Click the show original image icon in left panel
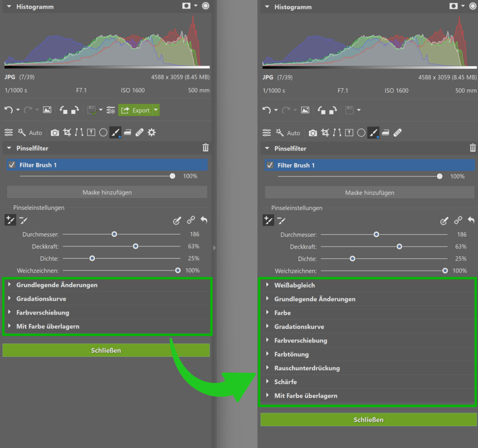Viewport: 478px width, 448px height. click(x=47, y=110)
